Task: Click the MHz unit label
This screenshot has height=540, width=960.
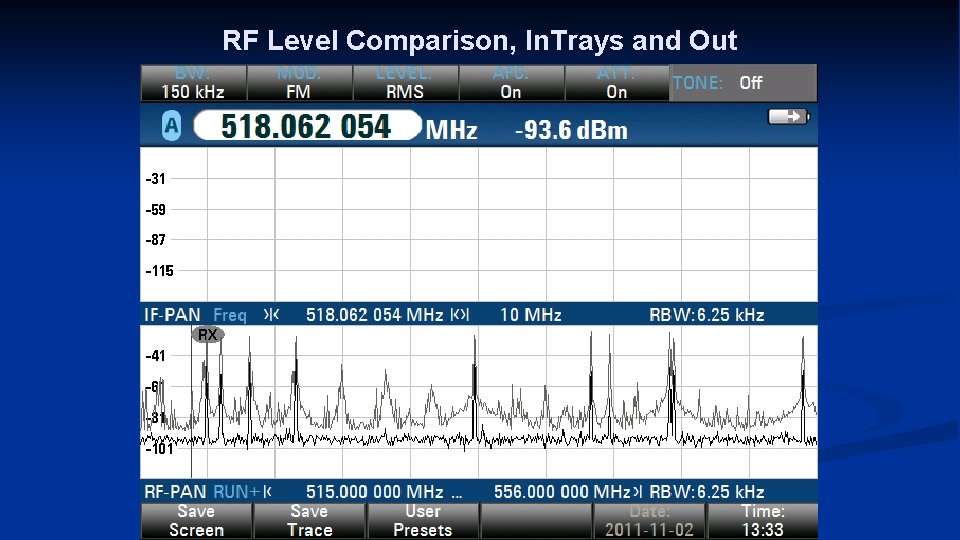Action: 451,130
